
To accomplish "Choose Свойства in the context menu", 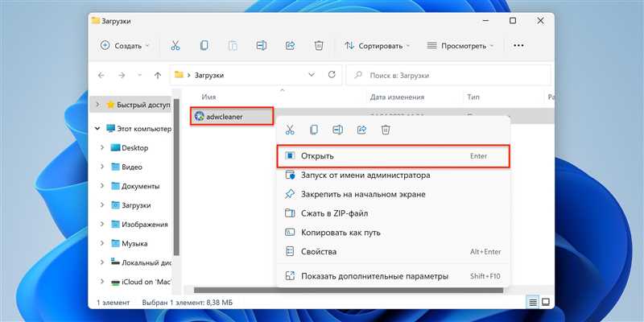I will [x=394, y=251].
